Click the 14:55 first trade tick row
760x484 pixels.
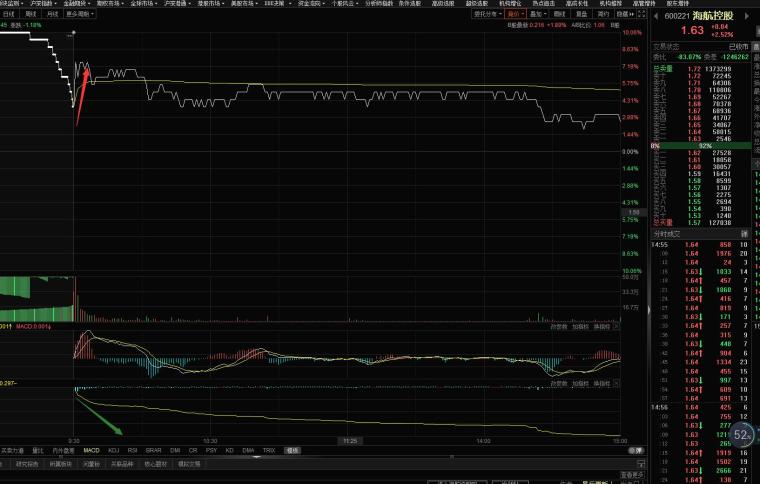click(700, 245)
